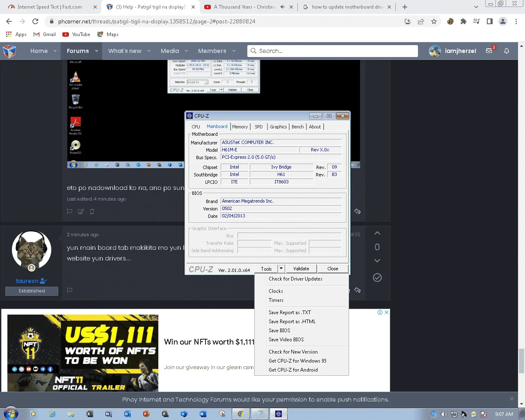The height and width of the screenshot is (420, 525).
Task: Select Timers menu entry
Action: (301, 300)
